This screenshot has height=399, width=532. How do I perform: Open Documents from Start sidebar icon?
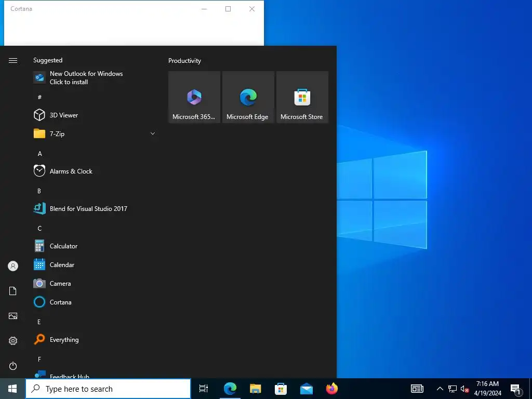point(13,291)
